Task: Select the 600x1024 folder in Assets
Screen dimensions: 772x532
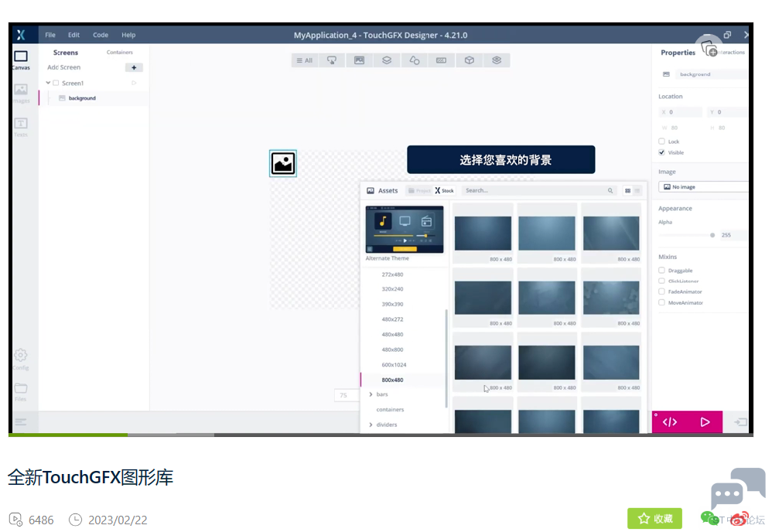Action: (394, 365)
